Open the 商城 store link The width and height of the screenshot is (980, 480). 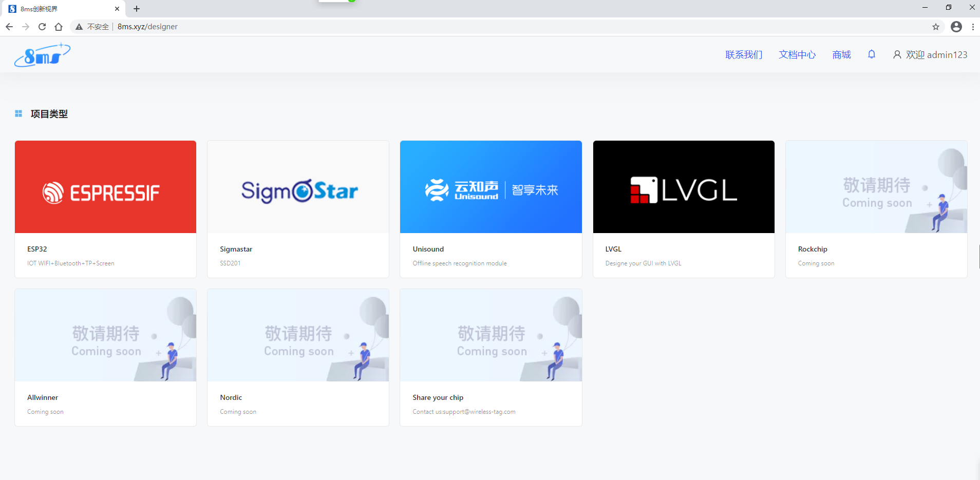(x=842, y=55)
